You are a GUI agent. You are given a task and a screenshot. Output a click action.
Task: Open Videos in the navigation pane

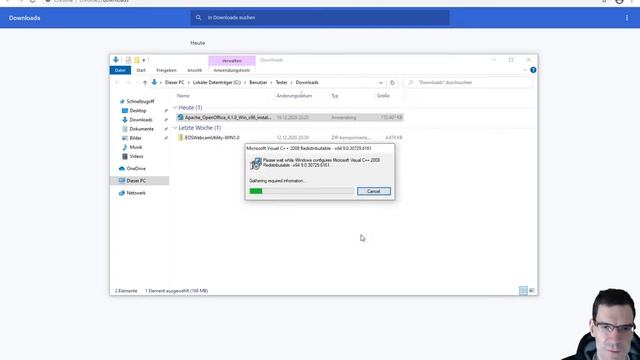(136, 156)
